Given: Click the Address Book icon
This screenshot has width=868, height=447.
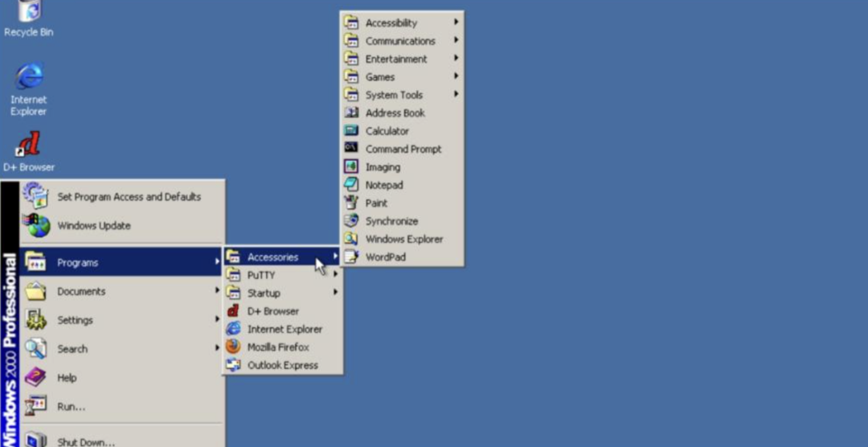Looking at the screenshot, I should click(351, 113).
